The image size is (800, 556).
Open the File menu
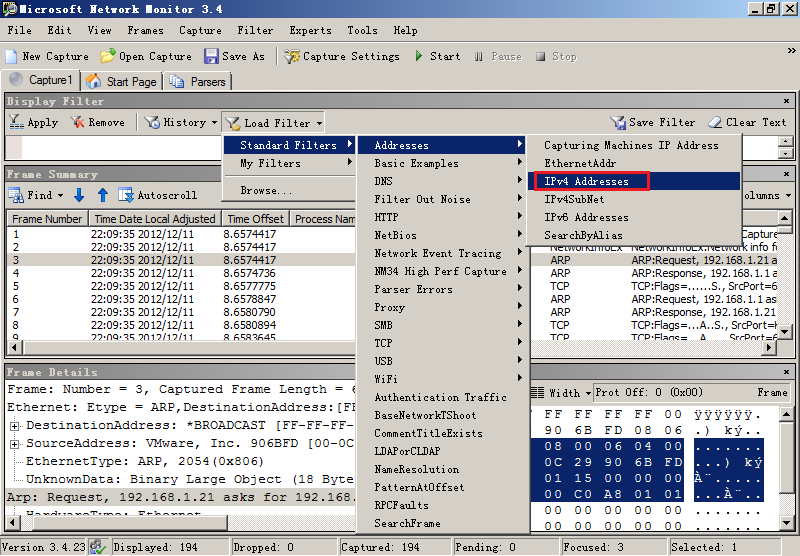click(x=19, y=30)
